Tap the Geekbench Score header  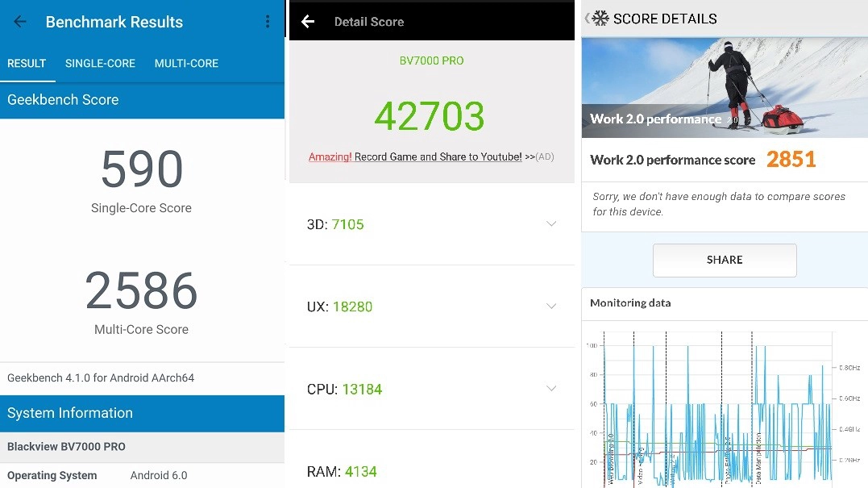pyautogui.click(x=143, y=100)
